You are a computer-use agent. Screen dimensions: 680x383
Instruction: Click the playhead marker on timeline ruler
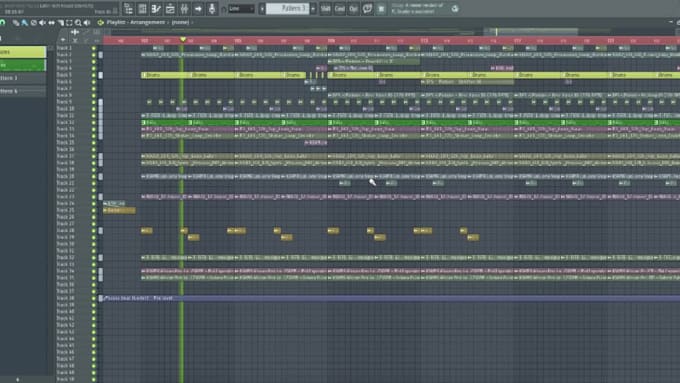(183, 40)
